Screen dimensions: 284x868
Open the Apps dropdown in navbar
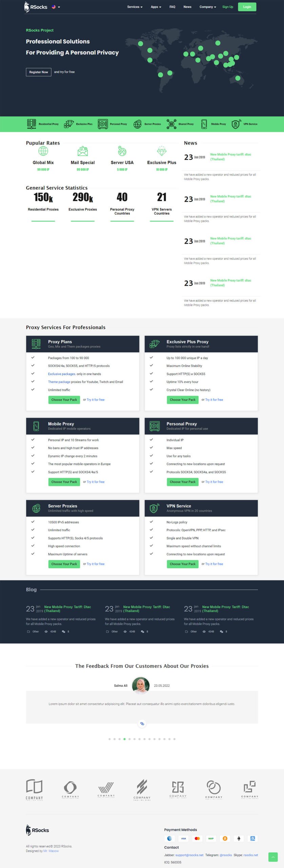[156, 7]
